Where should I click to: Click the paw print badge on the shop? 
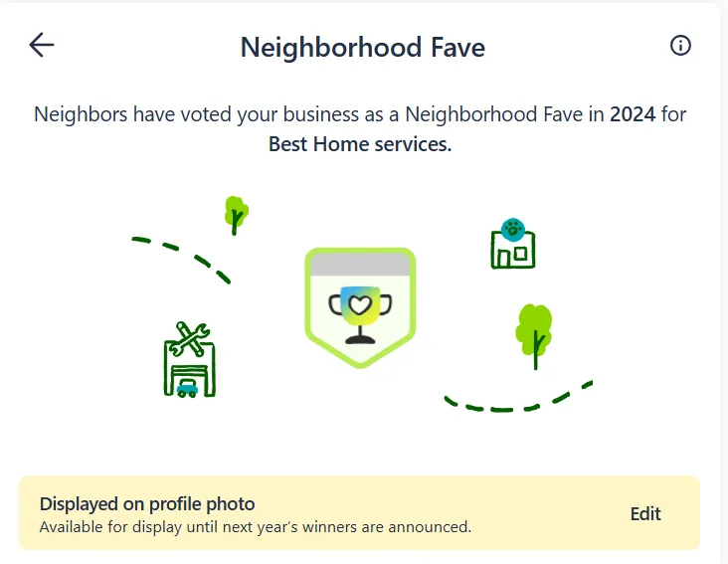click(513, 229)
